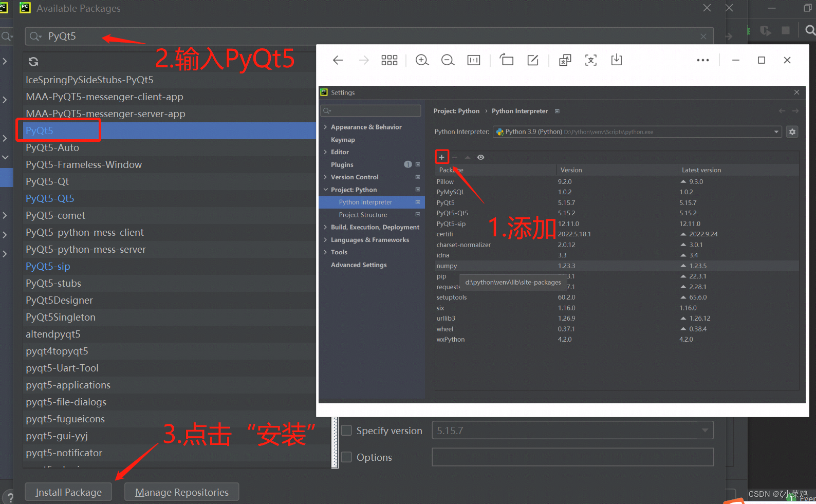Show image at actual size 1:1

click(x=473, y=60)
